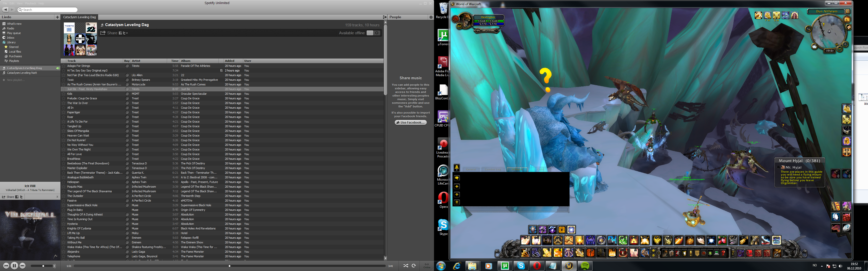This screenshot has width=868, height=271.
Task: Click the Share button in the playlist header
Action: 109,33
